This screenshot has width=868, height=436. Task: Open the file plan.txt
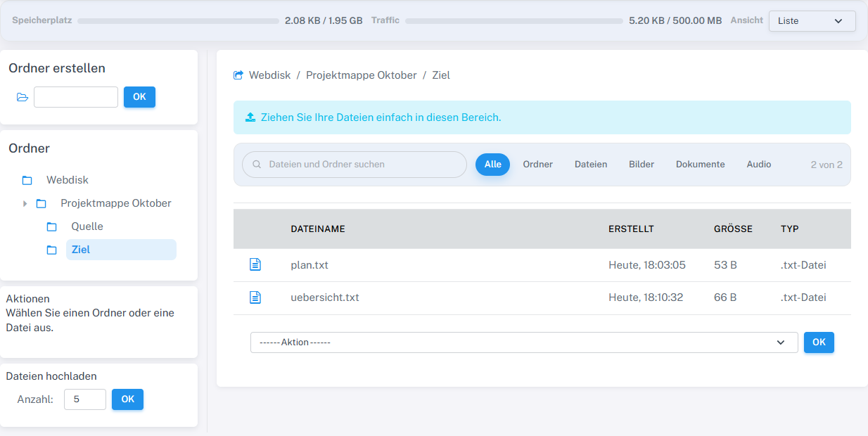(x=309, y=265)
